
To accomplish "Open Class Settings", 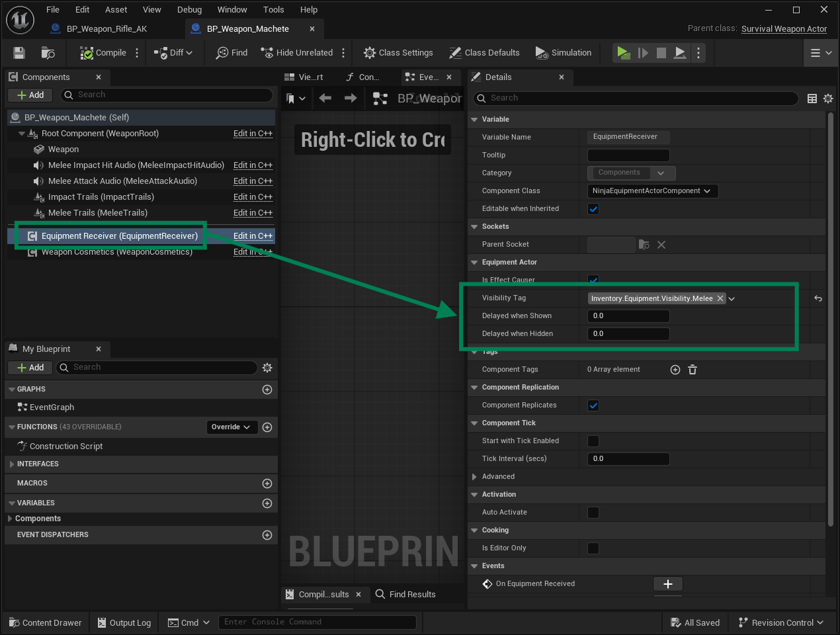I will pyautogui.click(x=398, y=52).
